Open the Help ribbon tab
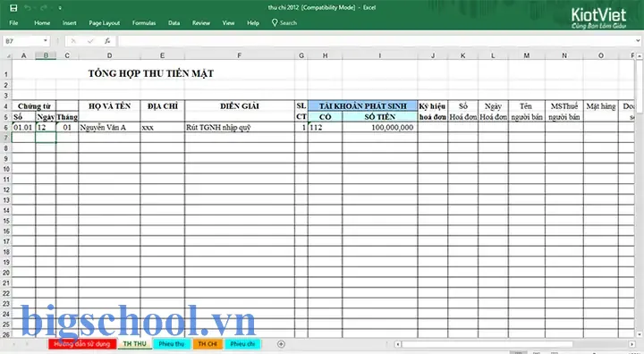This screenshot has width=644, height=354. pyautogui.click(x=253, y=23)
